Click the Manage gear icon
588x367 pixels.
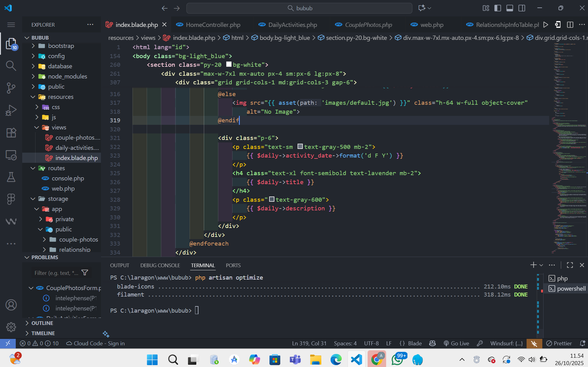pos(11,327)
